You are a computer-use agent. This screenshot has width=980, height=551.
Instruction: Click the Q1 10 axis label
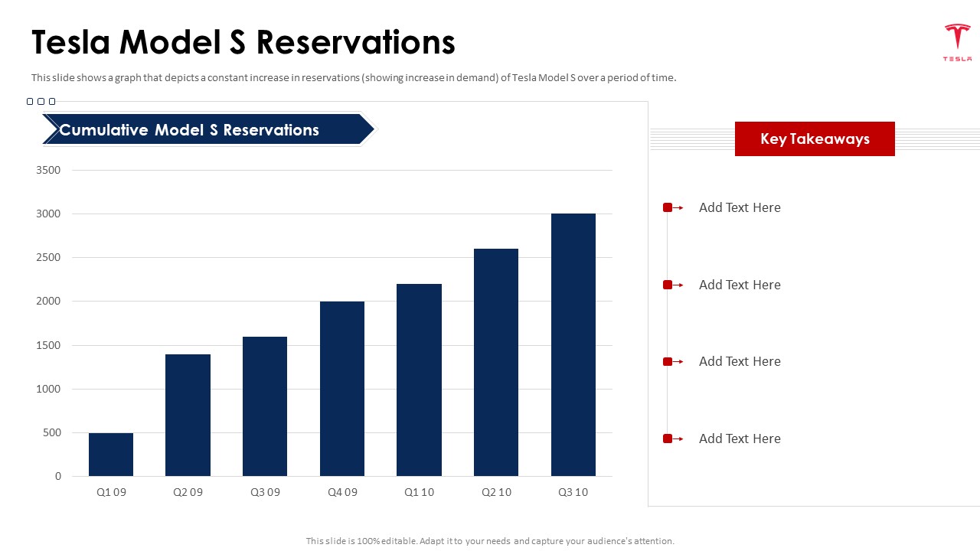[x=419, y=492]
